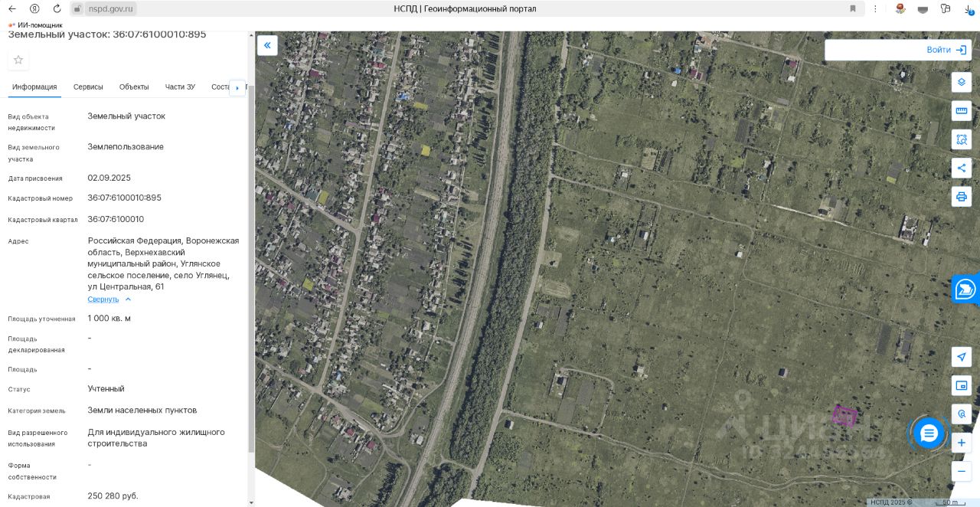Viewport: 980px width, 507px height.
Task: Click scrollbar down arrow in info panel
Action: coord(252,502)
